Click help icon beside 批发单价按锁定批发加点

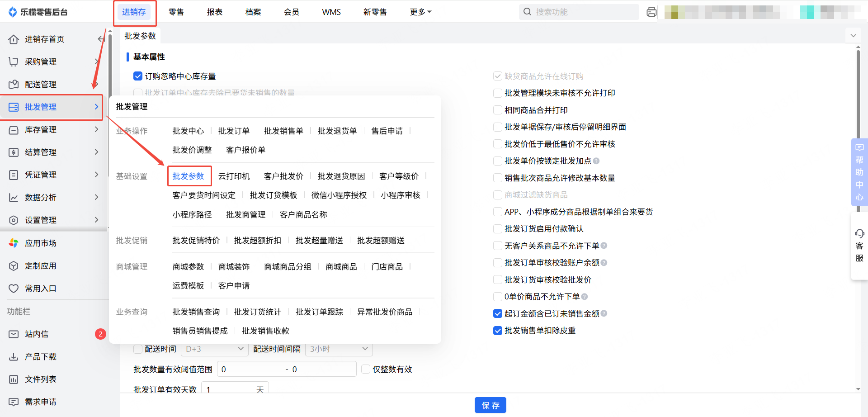tap(596, 161)
